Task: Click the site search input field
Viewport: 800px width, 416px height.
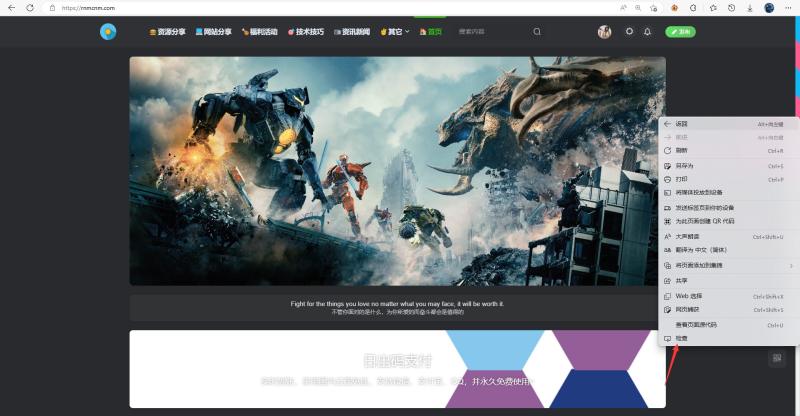Action: tap(492, 32)
